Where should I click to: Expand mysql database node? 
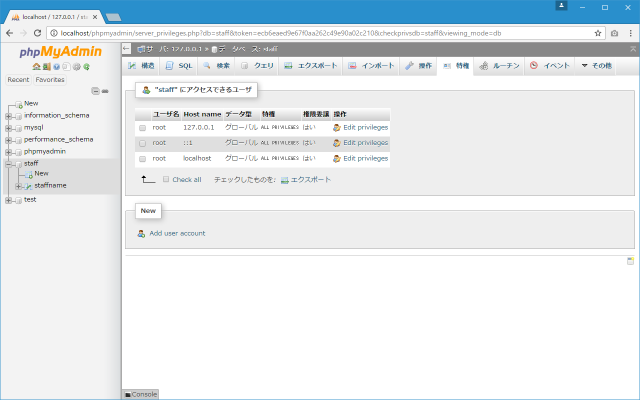click(x=8, y=128)
